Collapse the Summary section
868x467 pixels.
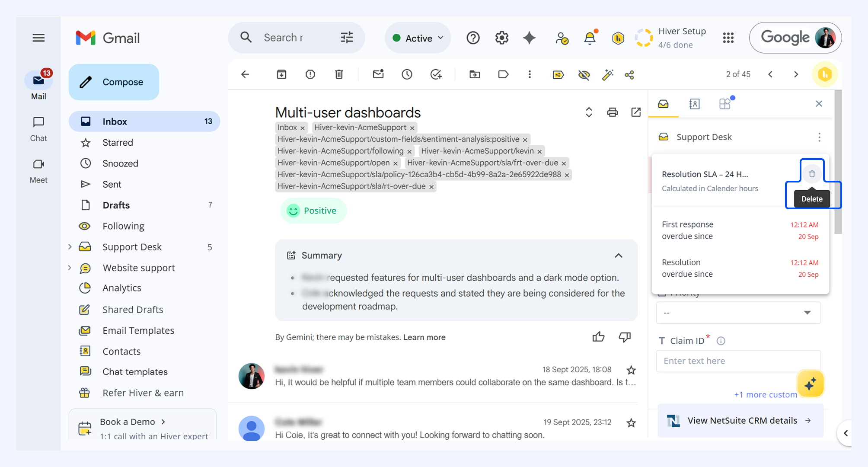619,256
